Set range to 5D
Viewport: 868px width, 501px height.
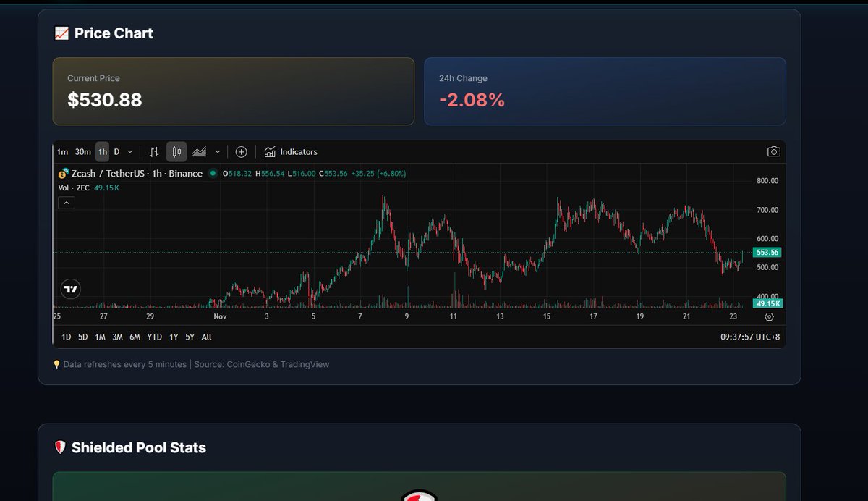tap(83, 337)
